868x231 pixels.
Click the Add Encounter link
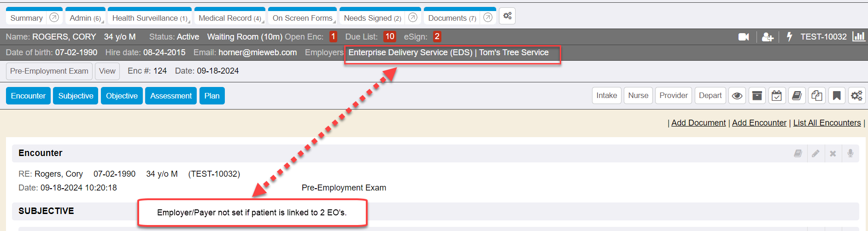point(759,123)
